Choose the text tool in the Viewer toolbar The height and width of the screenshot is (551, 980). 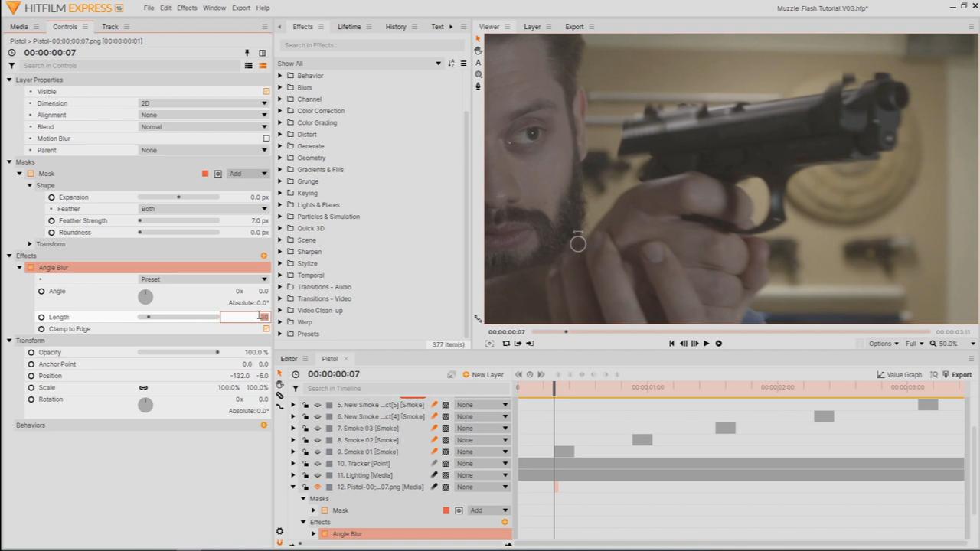click(x=479, y=63)
